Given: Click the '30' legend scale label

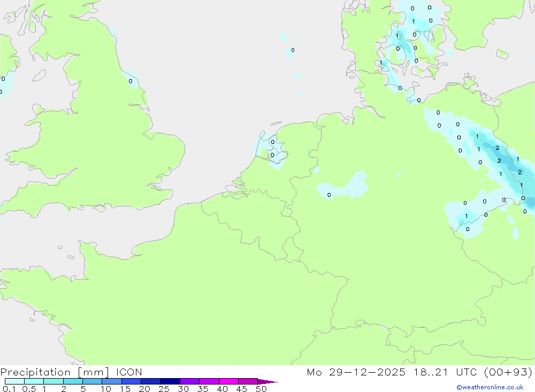Looking at the screenshot, I should (x=184, y=389).
